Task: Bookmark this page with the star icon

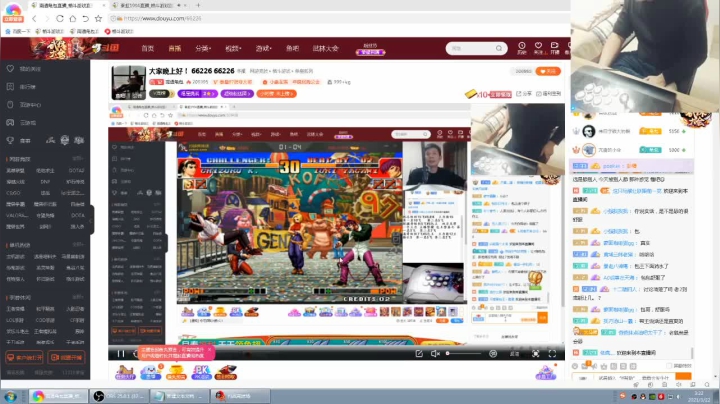Action: [x=98, y=19]
